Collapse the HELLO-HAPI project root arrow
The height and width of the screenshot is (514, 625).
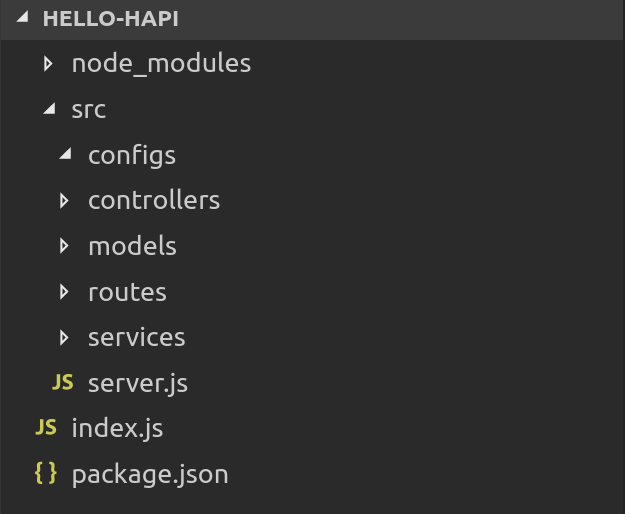[24, 20]
